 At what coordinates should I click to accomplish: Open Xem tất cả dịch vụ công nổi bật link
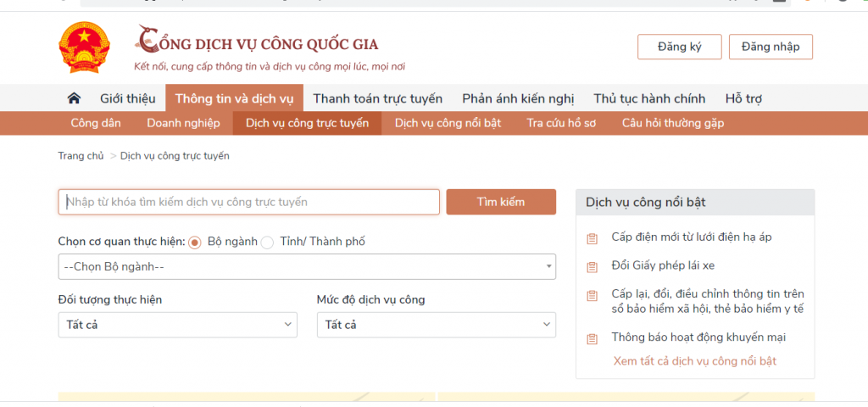tap(694, 361)
